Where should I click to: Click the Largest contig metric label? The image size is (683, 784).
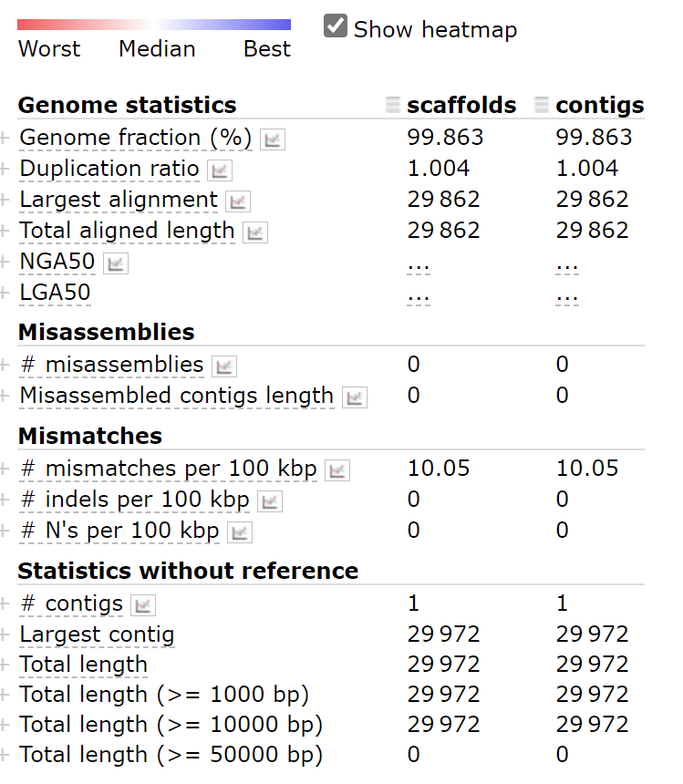pyautogui.click(x=97, y=634)
